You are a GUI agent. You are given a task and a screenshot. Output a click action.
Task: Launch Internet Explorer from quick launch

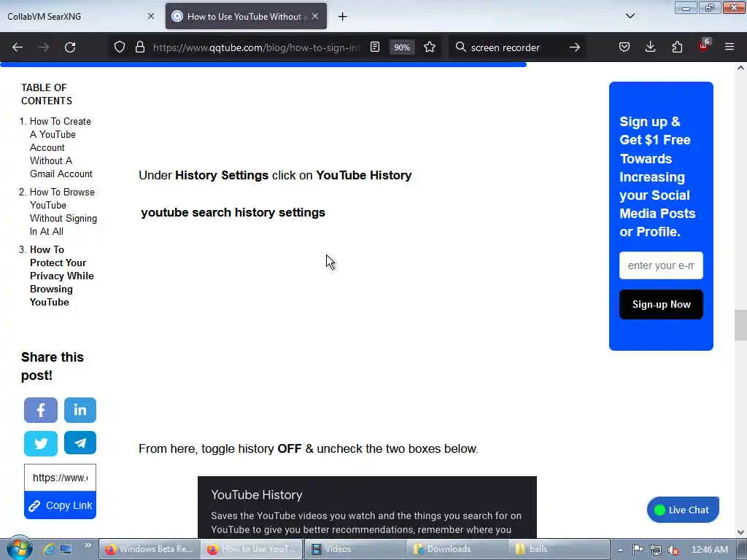click(x=48, y=549)
